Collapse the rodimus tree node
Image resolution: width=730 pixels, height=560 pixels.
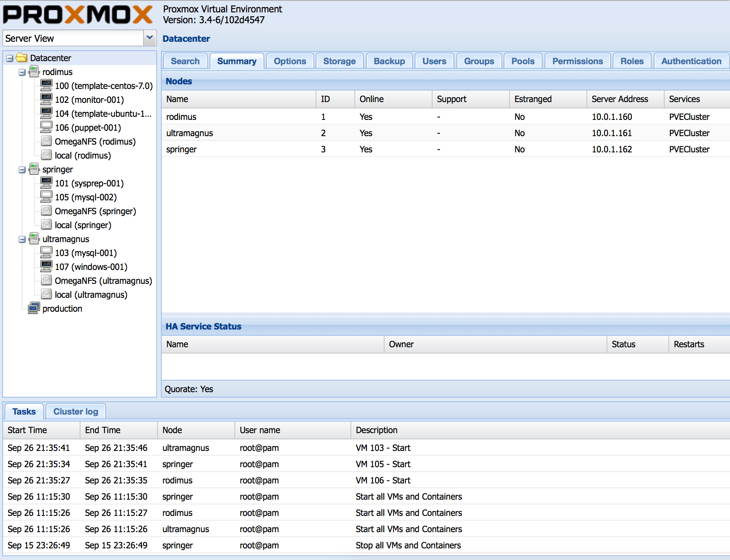(x=22, y=72)
